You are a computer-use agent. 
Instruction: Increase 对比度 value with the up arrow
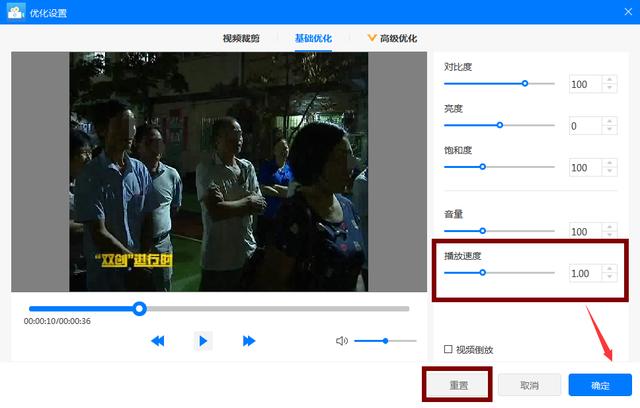point(610,80)
